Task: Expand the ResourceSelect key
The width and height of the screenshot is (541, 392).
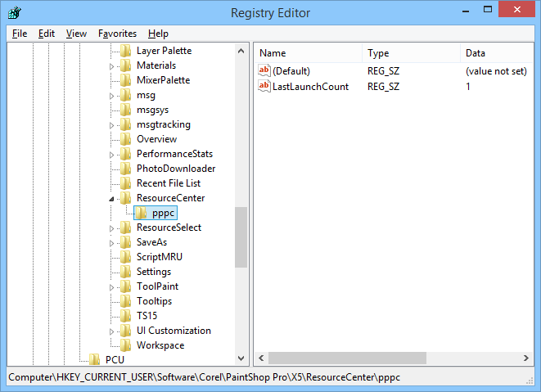Action: click(x=111, y=228)
